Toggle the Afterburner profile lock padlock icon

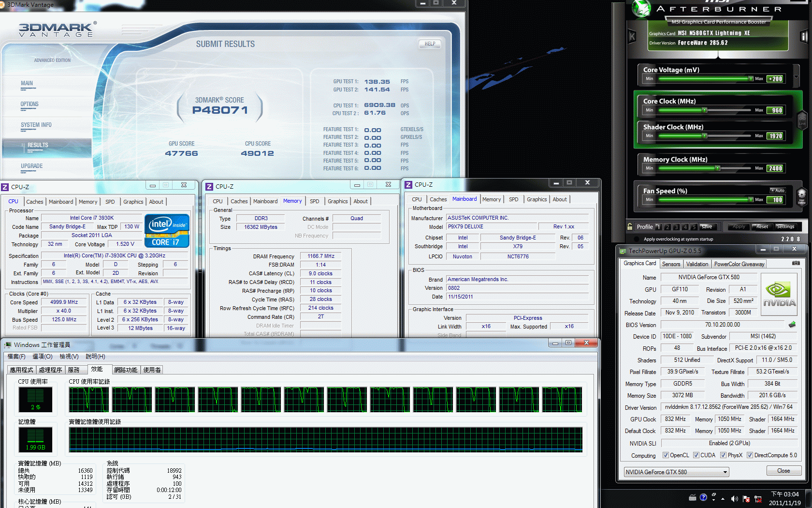pos(630,226)
